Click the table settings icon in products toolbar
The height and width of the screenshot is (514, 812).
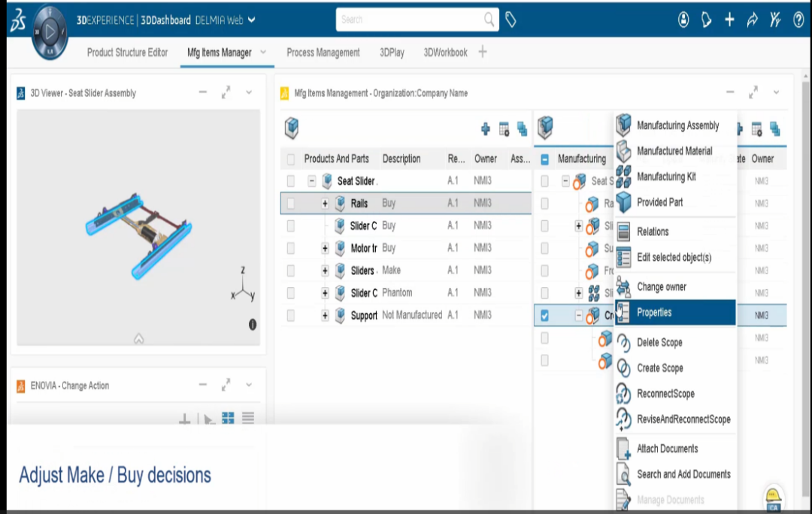pyautogui.click(x=504, y=129)
